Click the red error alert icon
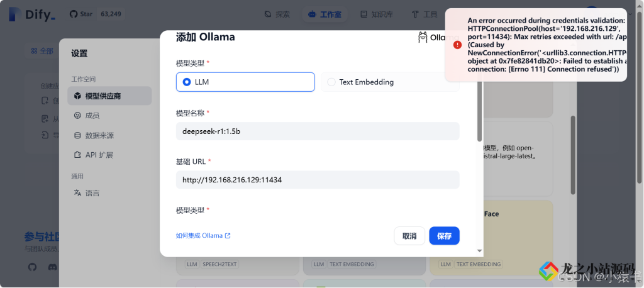644x288 pixels. [x=458, y=45]
